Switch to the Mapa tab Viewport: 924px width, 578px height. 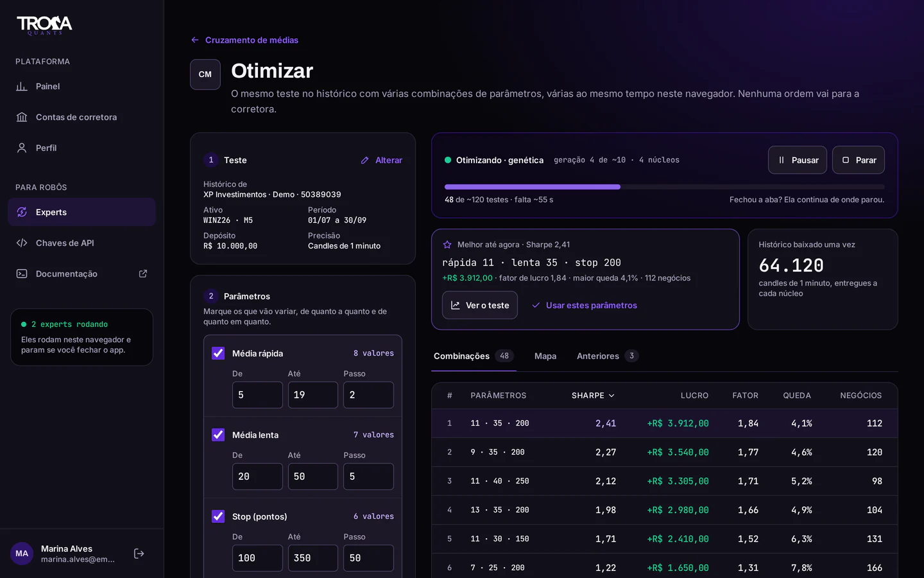545,356
